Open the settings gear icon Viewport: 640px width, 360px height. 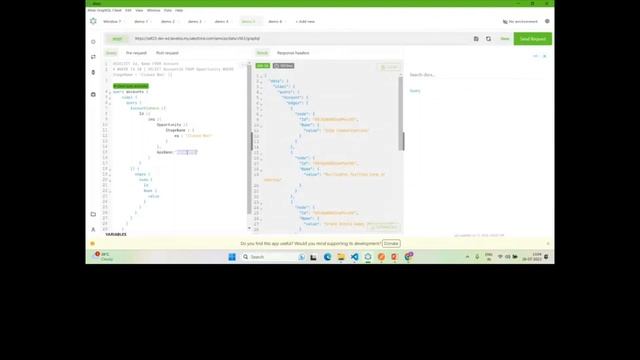[x=547, y=21]
